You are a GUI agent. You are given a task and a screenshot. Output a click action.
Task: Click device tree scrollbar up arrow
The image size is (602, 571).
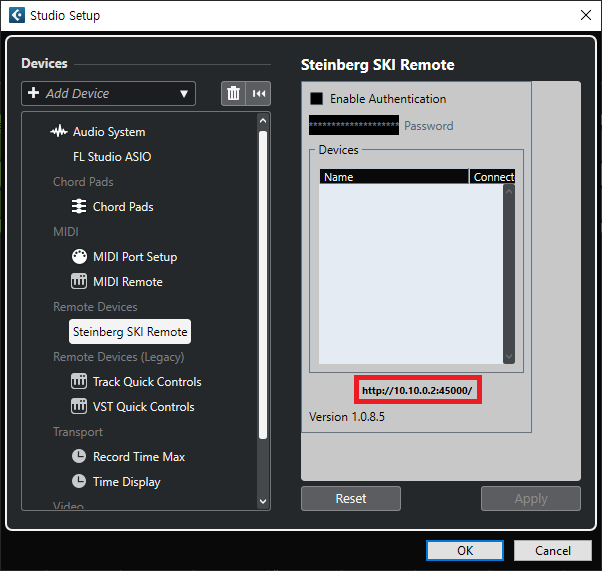(x=263, y=121)
